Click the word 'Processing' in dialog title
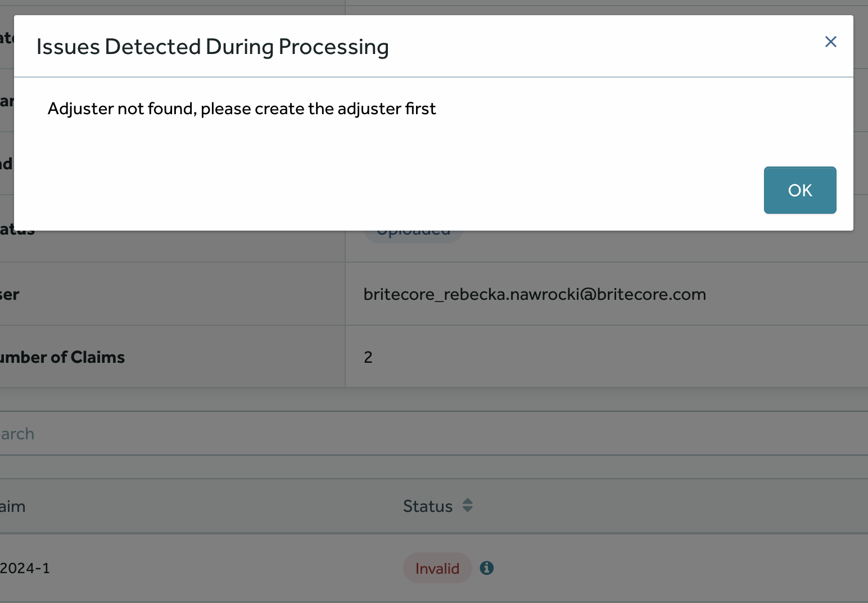This screenshot has width=868, height=603. tap(333, 47)
